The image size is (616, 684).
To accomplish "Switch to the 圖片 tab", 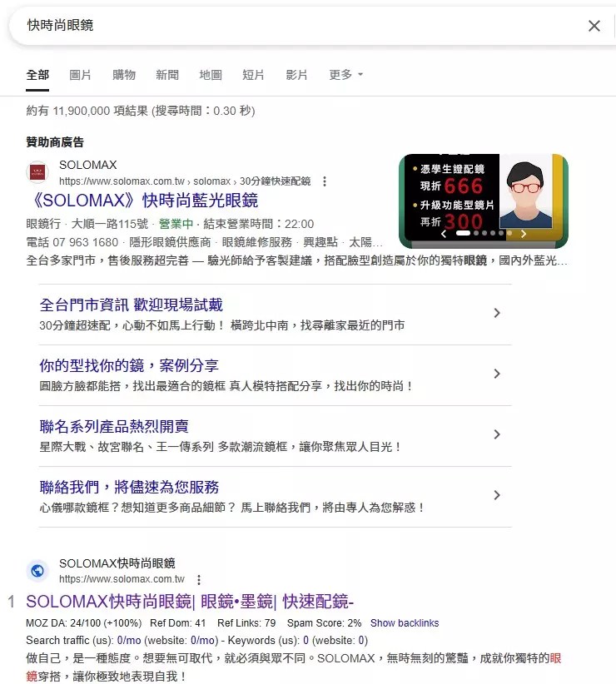I will click(81, 75).
